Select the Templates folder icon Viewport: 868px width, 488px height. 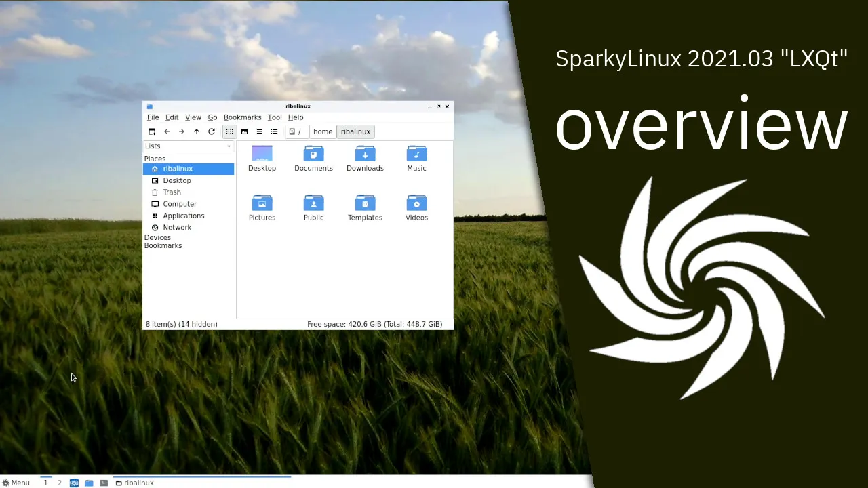point(365,208)
